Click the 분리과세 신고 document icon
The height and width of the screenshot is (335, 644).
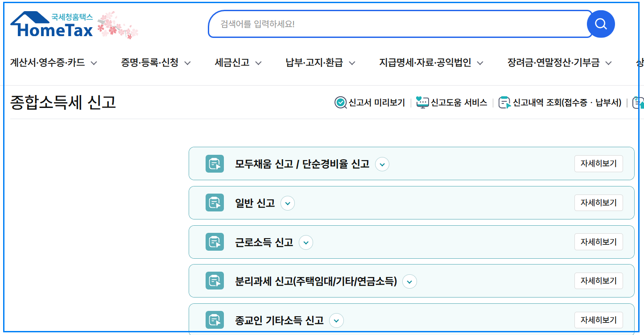tap(215, 281)
